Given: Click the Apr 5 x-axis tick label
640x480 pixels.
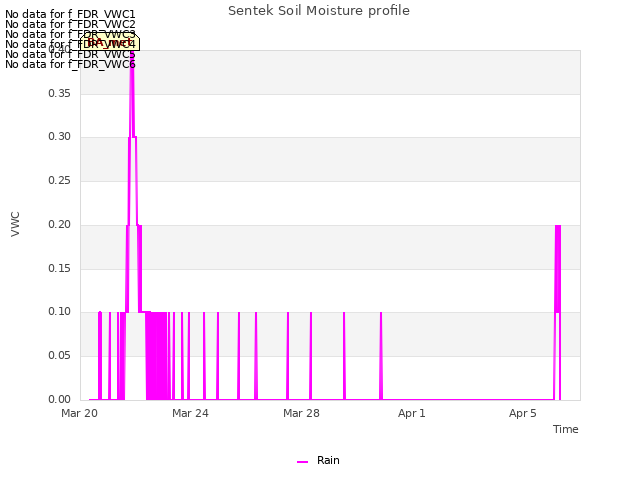Looking at the screenshot, I should pyautogui.click(x=522, y=413).
